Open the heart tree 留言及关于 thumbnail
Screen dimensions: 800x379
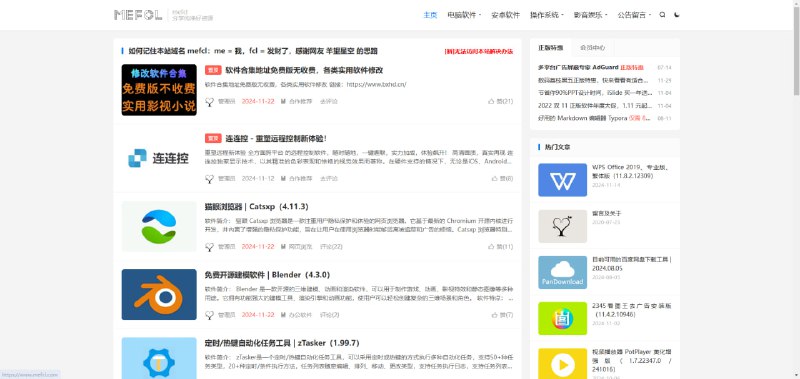(x=562, y=226)
